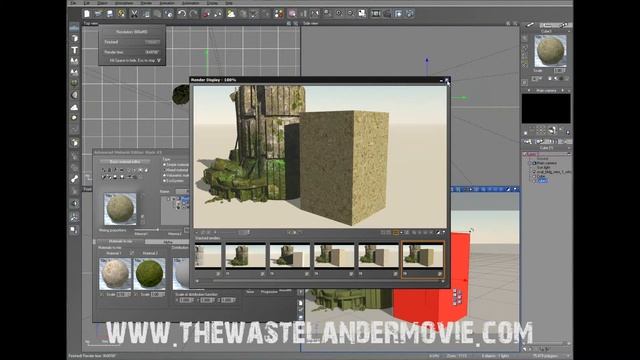Click the zoom in toolbar icon
The height and width of the screenshot is (360, 640).
point(339,13)
